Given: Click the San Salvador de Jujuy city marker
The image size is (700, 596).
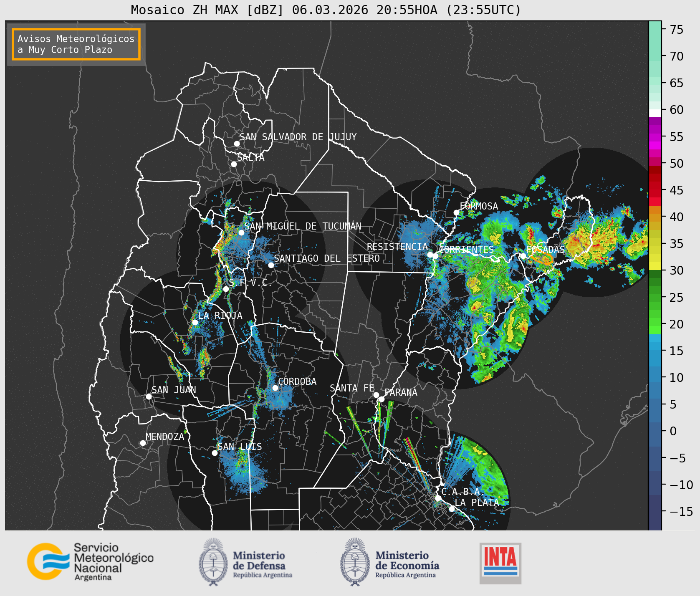Looking at the screenshot, I should [237, 144].
